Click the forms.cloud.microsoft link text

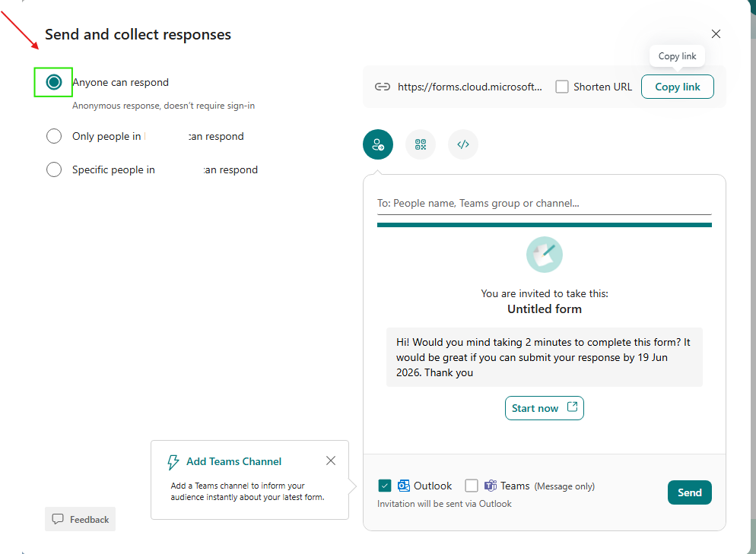click(469, 87)
